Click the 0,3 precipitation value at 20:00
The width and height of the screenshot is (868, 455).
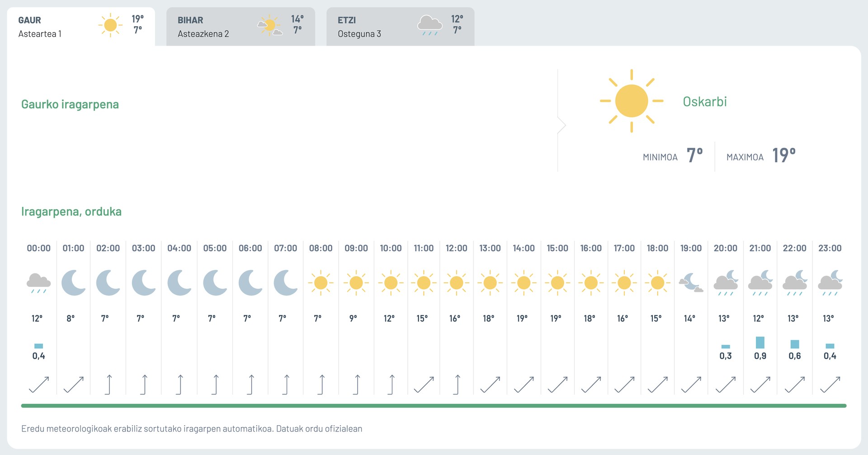[726, 356]
